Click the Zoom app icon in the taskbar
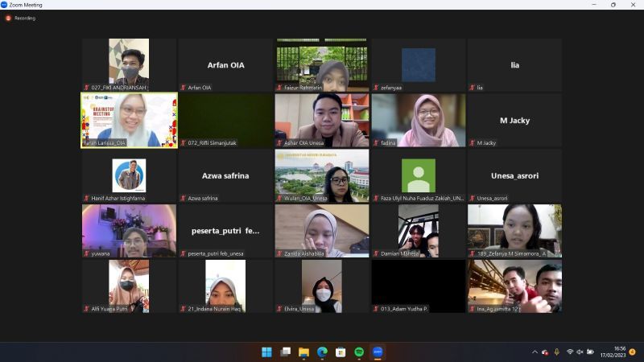Viewport: 644px width, 362px height. click(378, 352)
